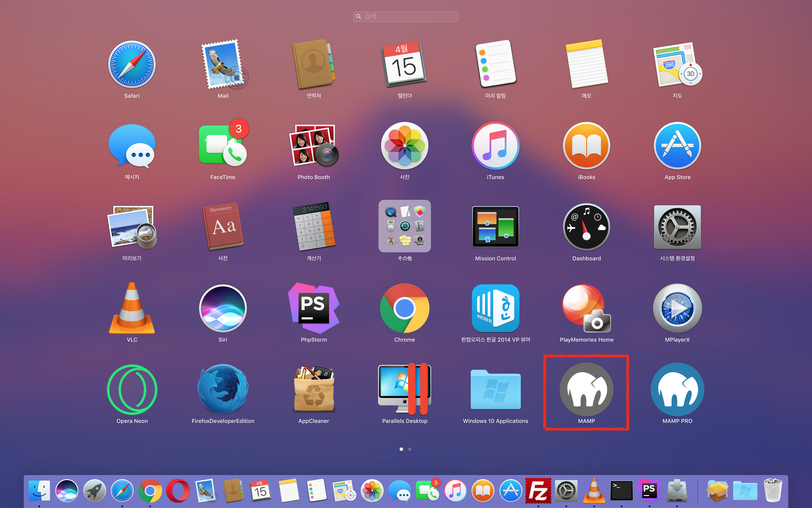Open Chrome from the Dock
Image resolution: width=812 pixels, height=508 pixels.
click(150, 490)
